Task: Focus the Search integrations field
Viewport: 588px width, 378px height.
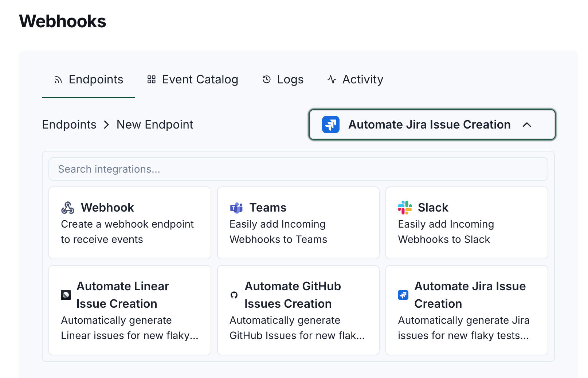Action: click(x=298, y=169)
